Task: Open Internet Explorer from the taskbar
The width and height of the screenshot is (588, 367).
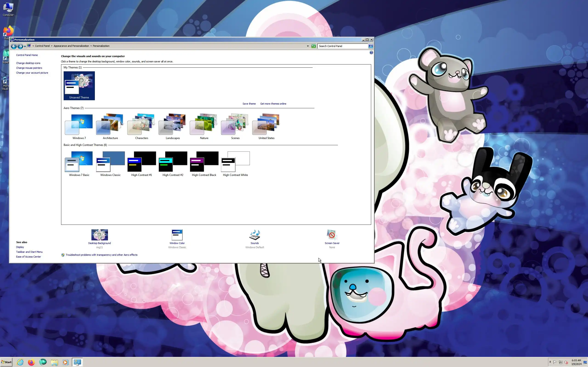Action: [x=20, y=362]
